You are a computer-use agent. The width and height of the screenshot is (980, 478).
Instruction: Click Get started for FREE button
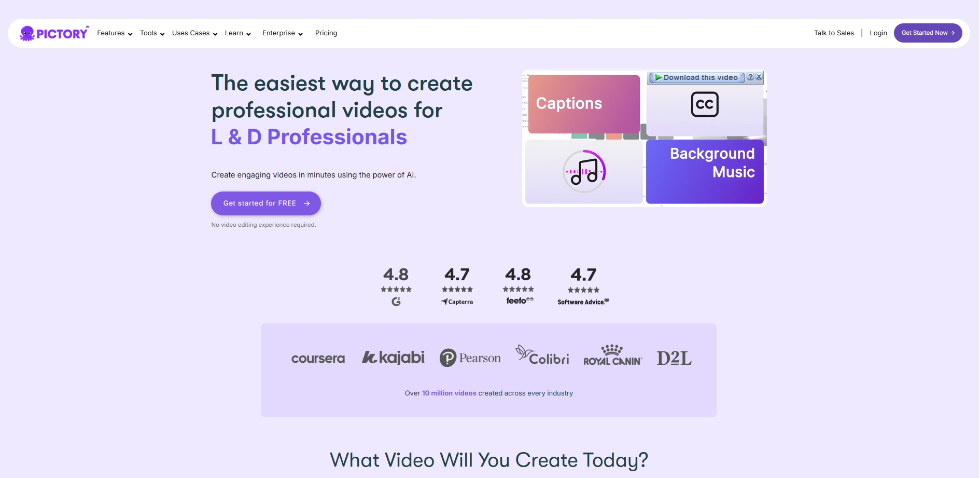pos(266,203)
